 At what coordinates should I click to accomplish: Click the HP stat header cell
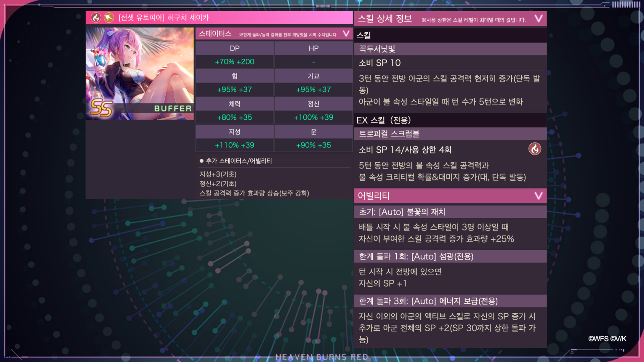(x=314, y=48)
